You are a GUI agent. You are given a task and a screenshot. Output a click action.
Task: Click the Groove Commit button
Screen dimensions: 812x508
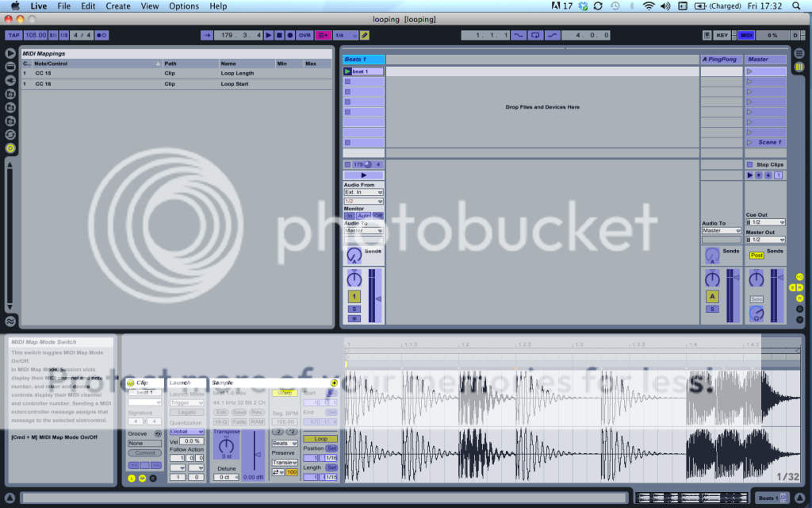coord(145,453)
